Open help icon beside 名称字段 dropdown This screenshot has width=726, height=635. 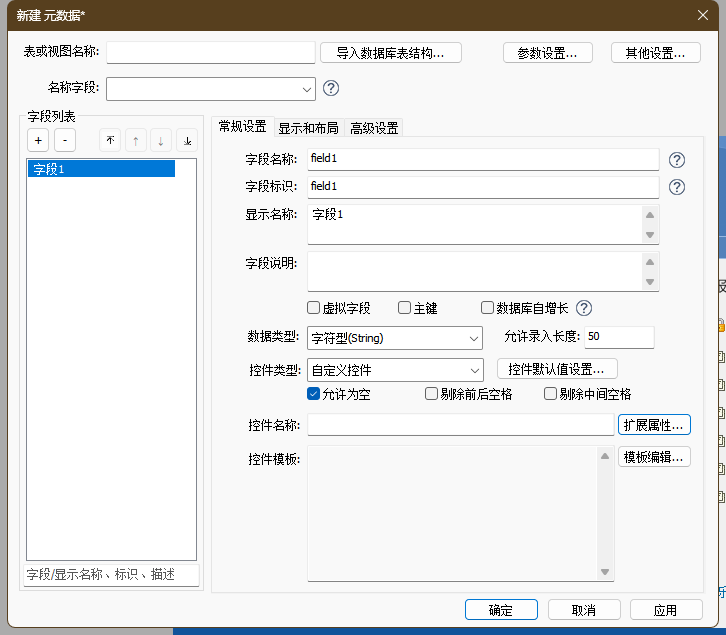pyautogui.click(x=331, y=88)
